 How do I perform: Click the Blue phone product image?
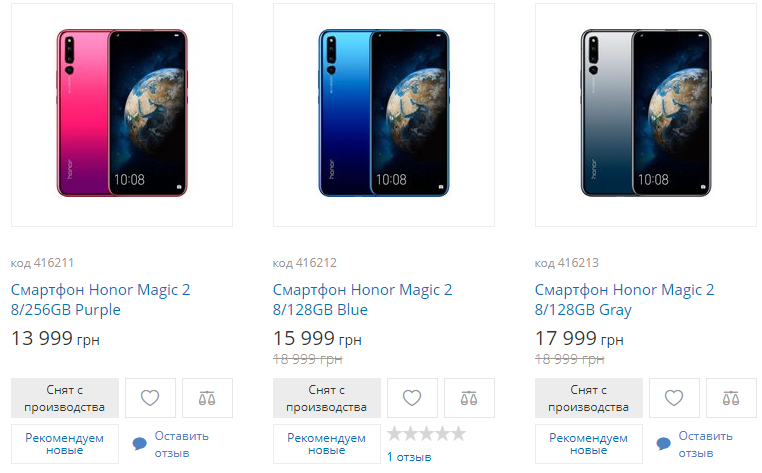click(x=384, y=113)
